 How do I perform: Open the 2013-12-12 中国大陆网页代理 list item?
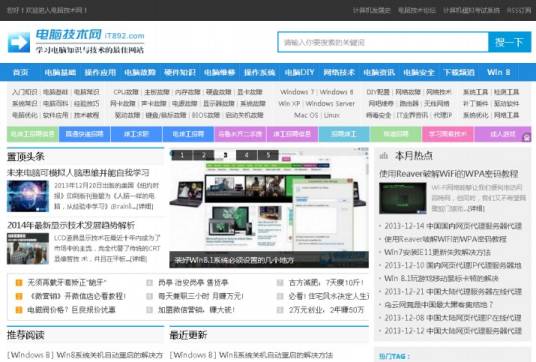click(x=453, y=331)
